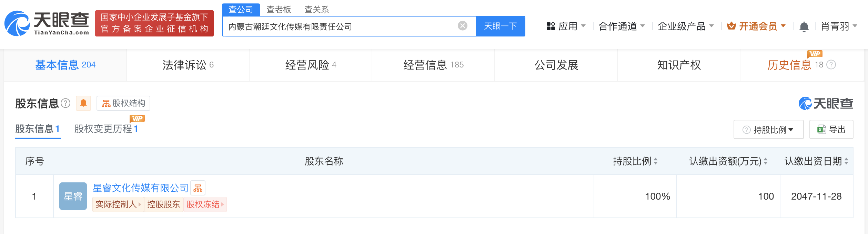
Task: Open the 持股比例 filter dropdown
Action: (768, 129)
